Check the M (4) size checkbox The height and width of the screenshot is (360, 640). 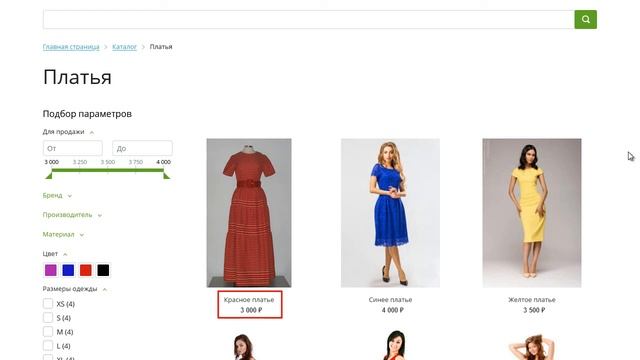click(x=48, y=331)
